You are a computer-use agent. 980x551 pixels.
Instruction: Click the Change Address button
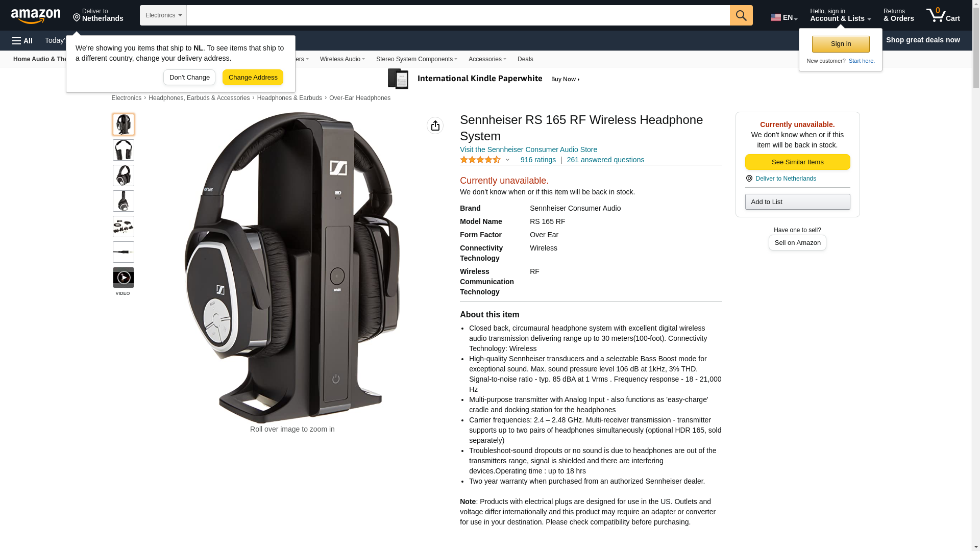(253, 78)
